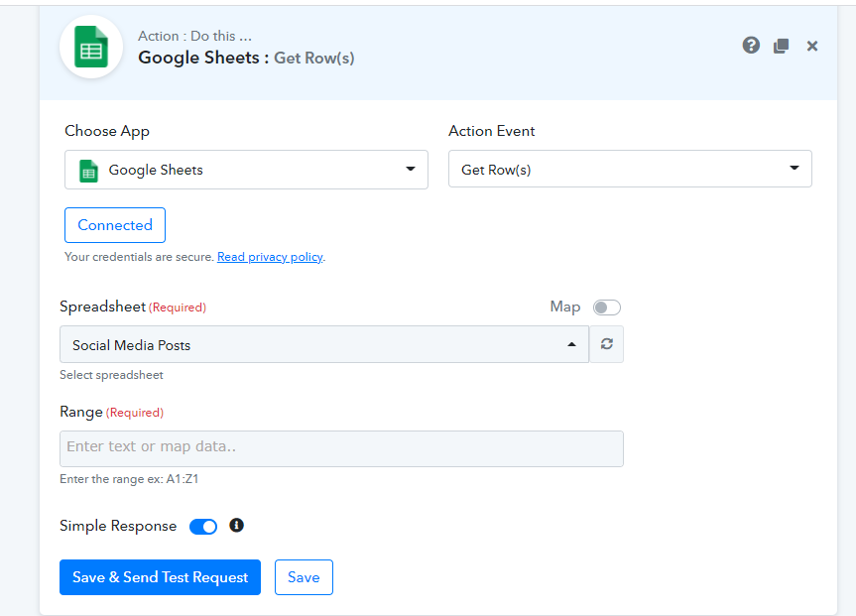Open the Read privacy policy link
This screenshot has height=616, width=856.
coord(270,257)
